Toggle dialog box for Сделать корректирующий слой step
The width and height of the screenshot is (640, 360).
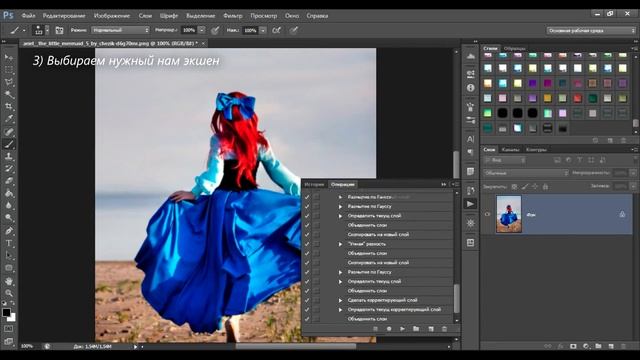[x=316, y=300]
